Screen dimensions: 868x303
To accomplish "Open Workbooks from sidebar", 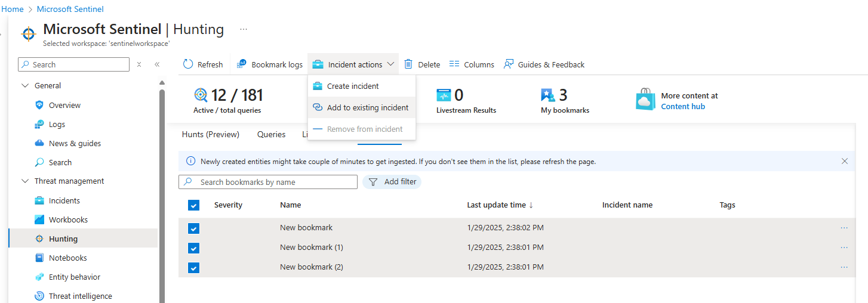I will (68, 219).
